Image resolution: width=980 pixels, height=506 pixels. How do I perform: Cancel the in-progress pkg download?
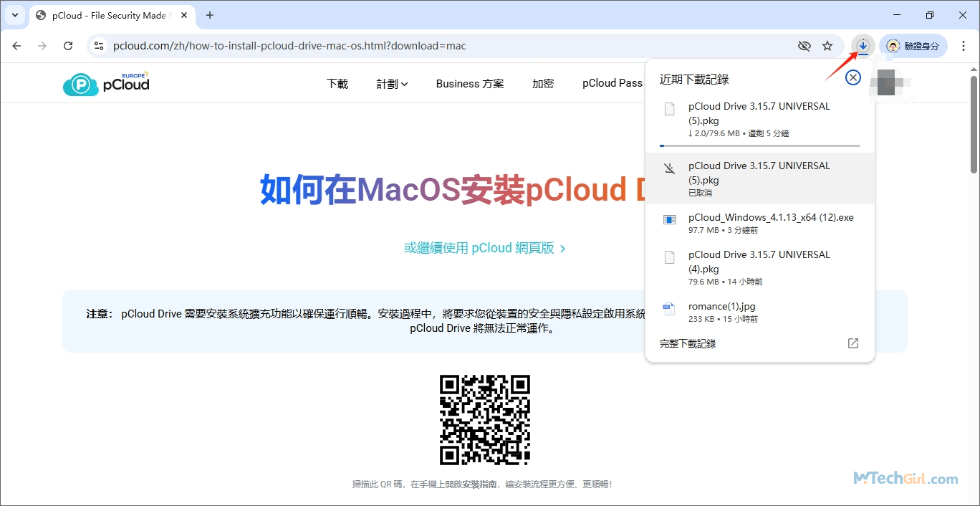click(x=852, y=77)
